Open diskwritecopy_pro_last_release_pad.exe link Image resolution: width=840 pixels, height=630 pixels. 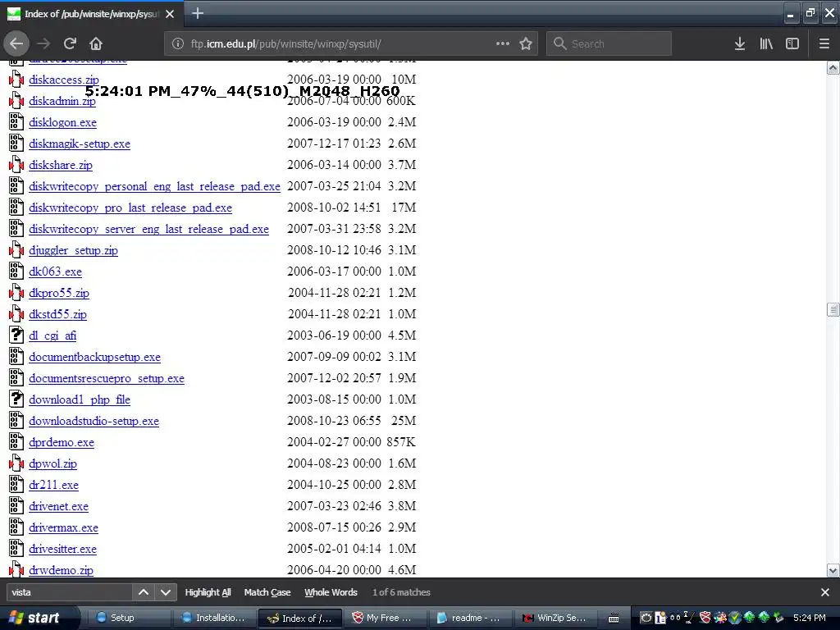tap(130, 208)
